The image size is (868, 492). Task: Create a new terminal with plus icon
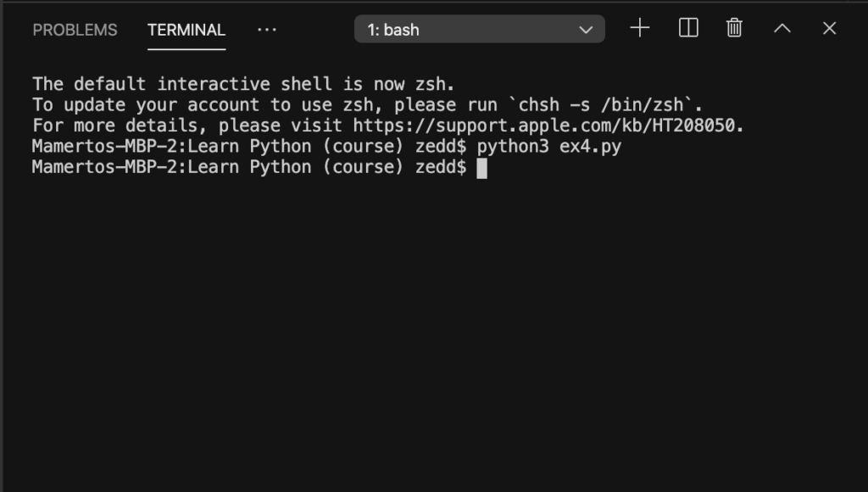point(639,28)
